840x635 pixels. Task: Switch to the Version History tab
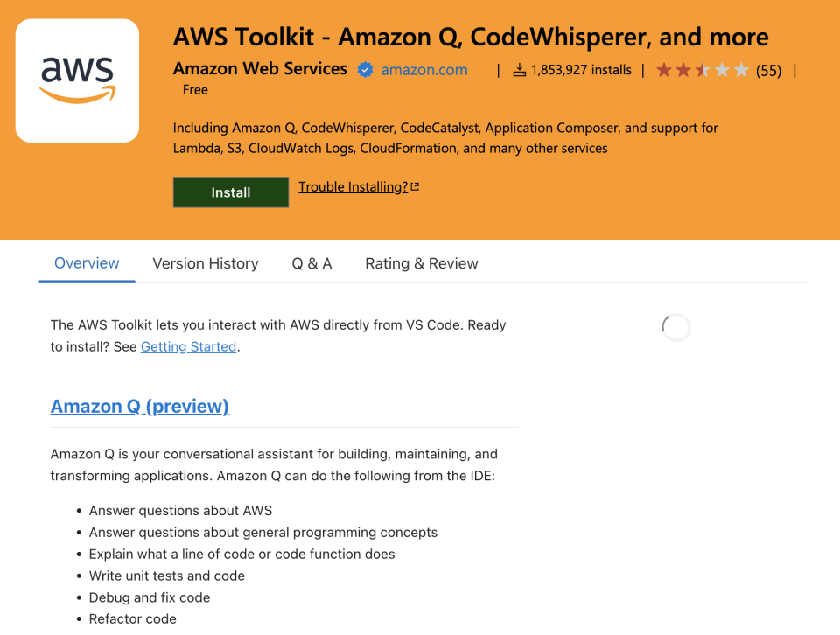click(206, 263)
